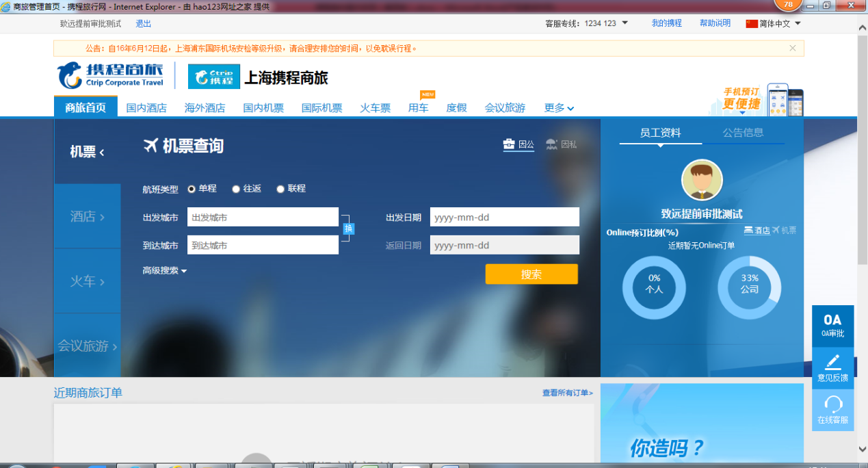Open the OA审批 side widget

pyautogui.click(x=832, y=326)
